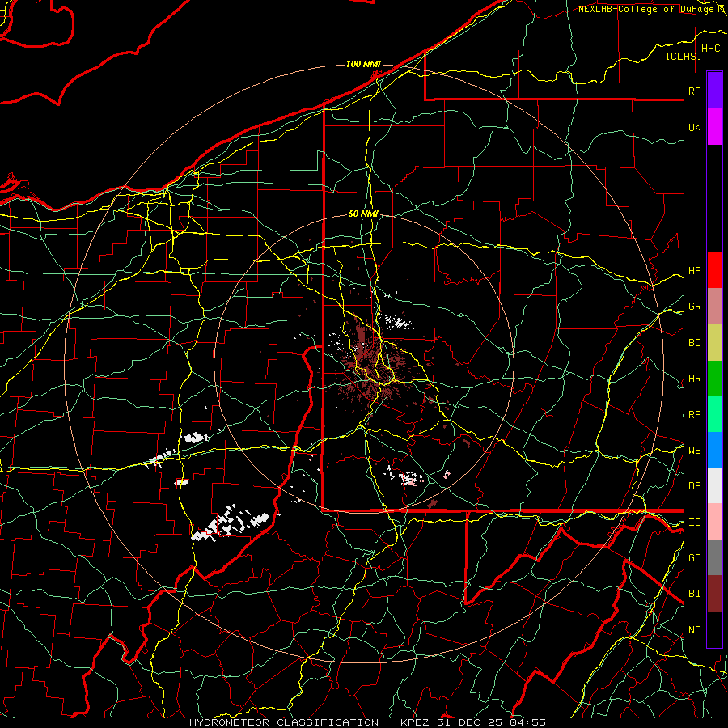Select the pink IC legend swatch

coord(714,522)
